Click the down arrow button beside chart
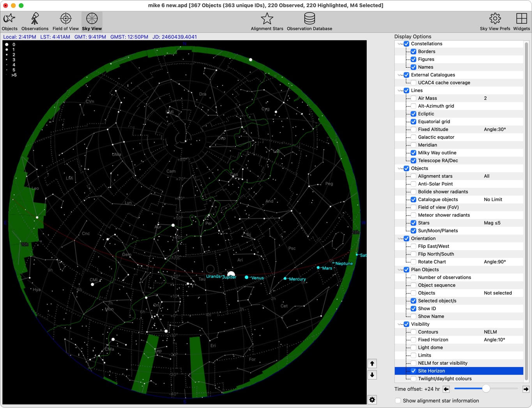This screenshot has width=532, height=408. (372, 375)
